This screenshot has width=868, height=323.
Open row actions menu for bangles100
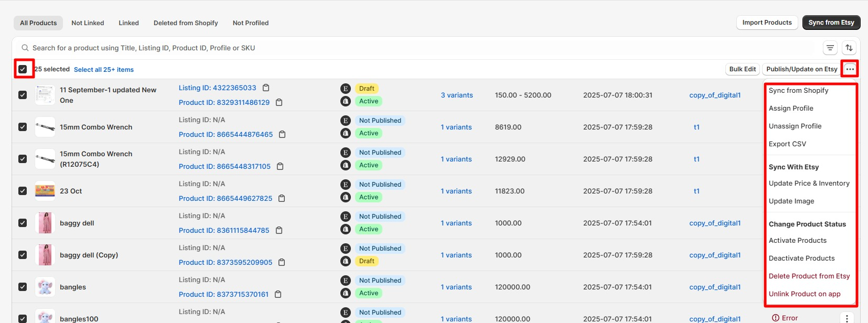pos(846,318)
